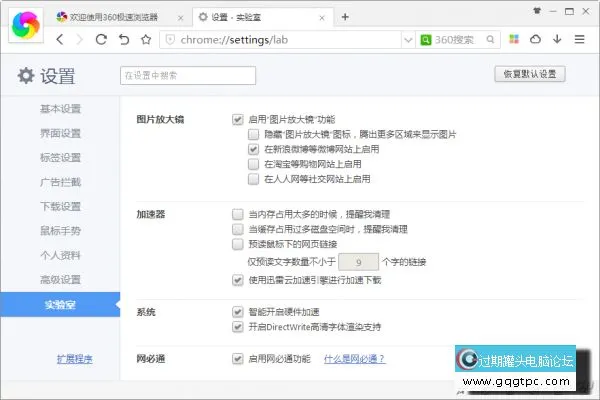Open the address bar dropdown arrow

tap(408, 40)
